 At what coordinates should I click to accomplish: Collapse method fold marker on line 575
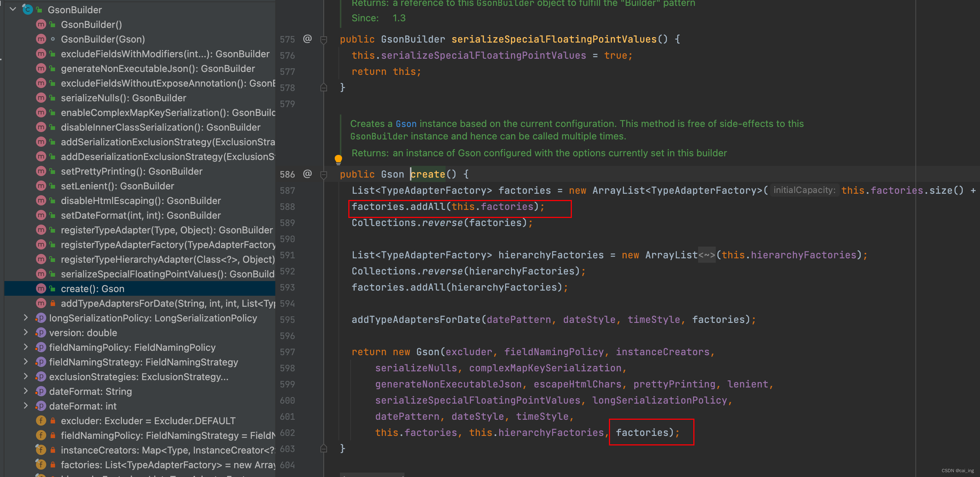tap(324, 40)
